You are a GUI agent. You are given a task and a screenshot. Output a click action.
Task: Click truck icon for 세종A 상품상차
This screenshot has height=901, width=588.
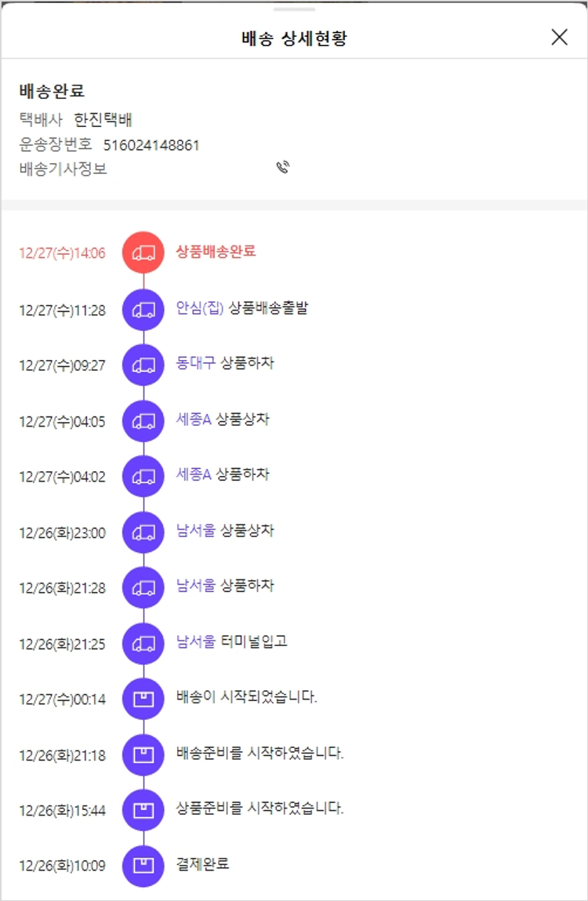coord(143,421)
